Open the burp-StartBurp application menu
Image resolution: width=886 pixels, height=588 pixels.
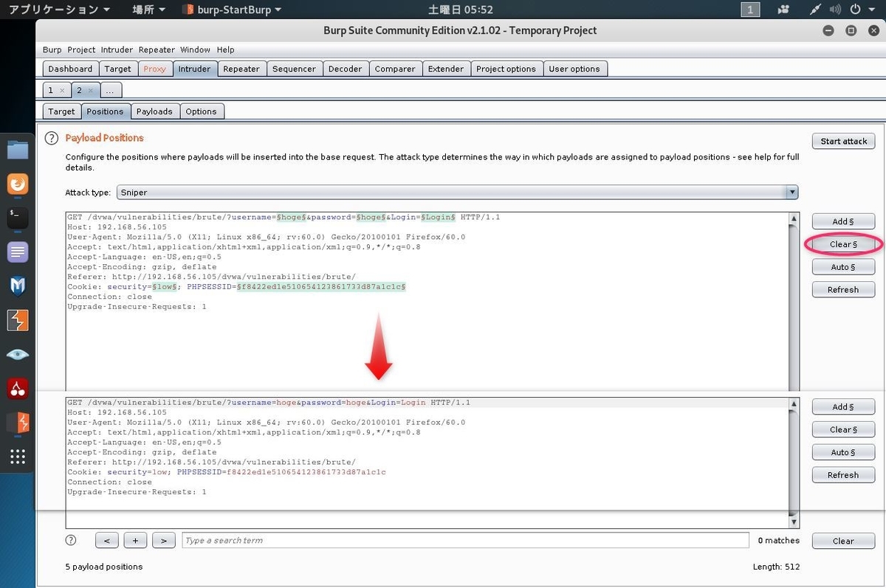pos(232,10)
